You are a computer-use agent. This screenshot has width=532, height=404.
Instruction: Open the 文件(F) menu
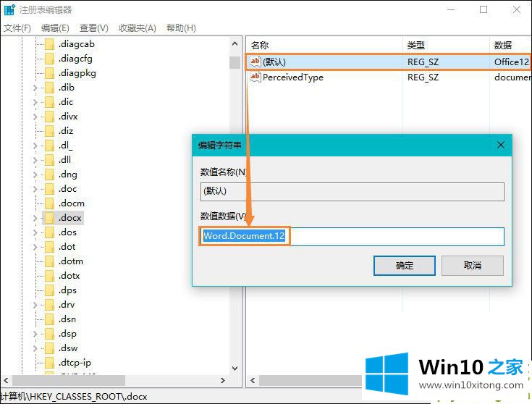click(17, 28)
